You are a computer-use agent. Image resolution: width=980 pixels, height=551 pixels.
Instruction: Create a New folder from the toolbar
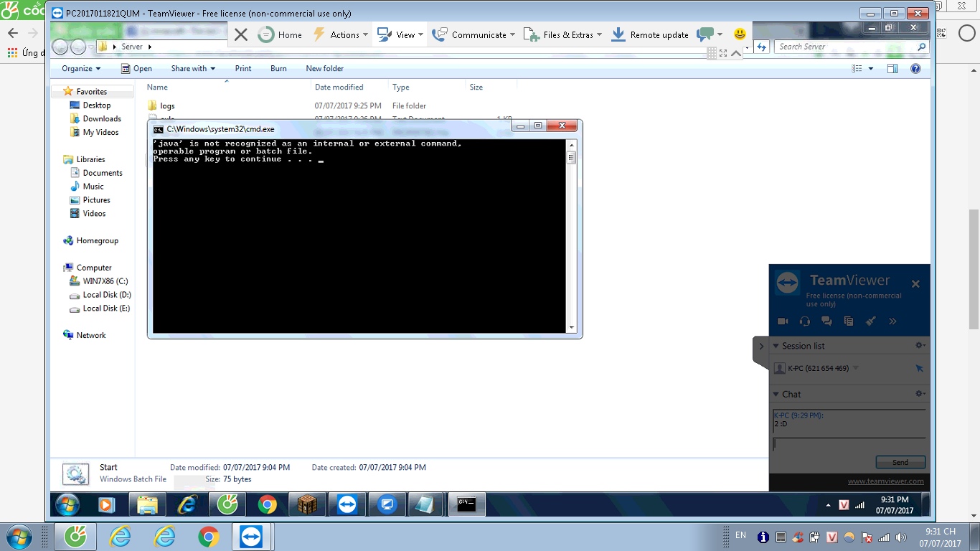coord(325,69)
